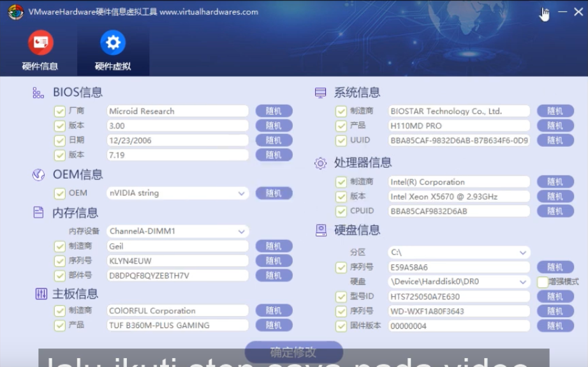The width and height of the screenshot is (588, 367).
Task: Edit the TUF B360M-PLUS GAMING field
Action: pos(178,326)
